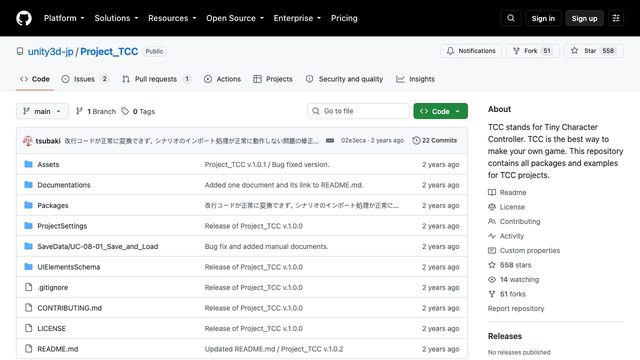Click the book icon beside Readme
The image size is (640, 360).
tap(492, 192)
